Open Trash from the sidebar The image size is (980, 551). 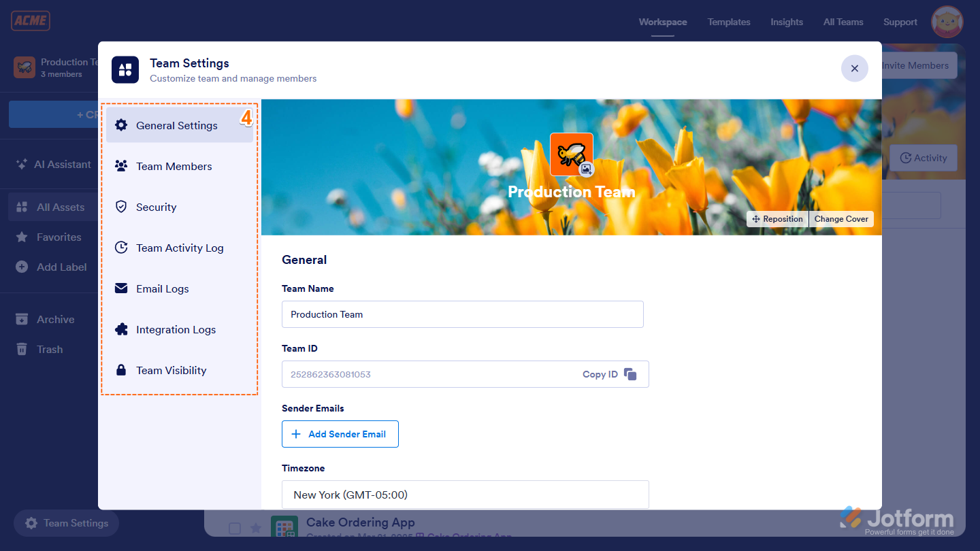click(48, 349)
